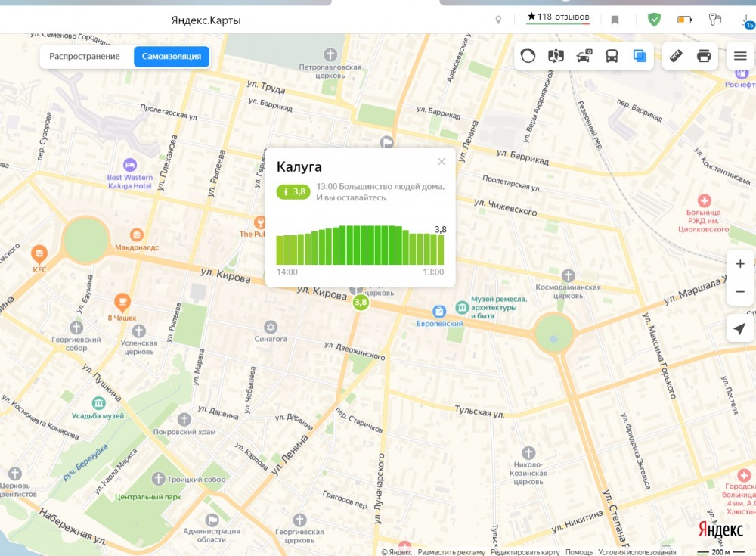Open Разместить рекламу link
Viewport: 756px width, 556px height.
click(x=451, y=552)
